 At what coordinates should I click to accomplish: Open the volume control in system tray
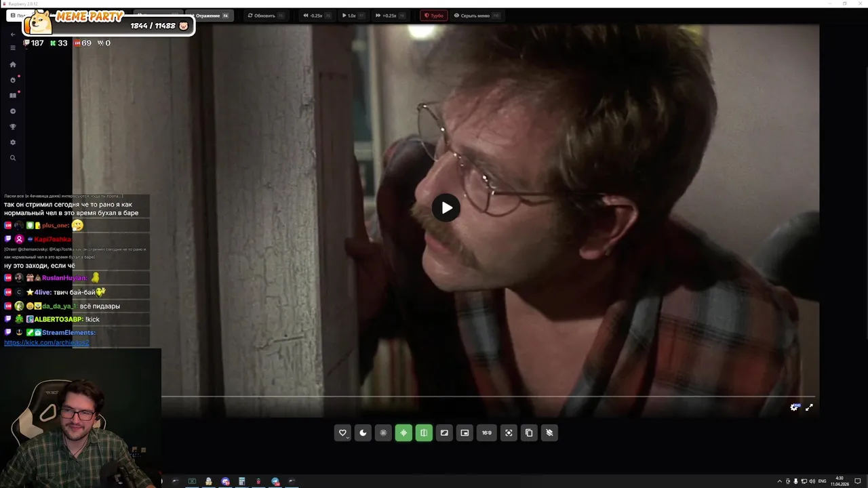pyautogui.click(x=812, y=481)
